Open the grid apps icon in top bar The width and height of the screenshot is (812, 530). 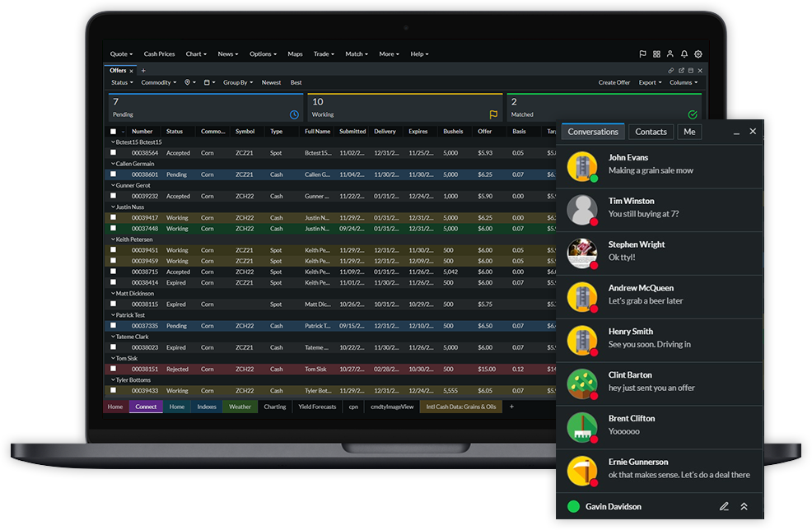coord(656,54)
